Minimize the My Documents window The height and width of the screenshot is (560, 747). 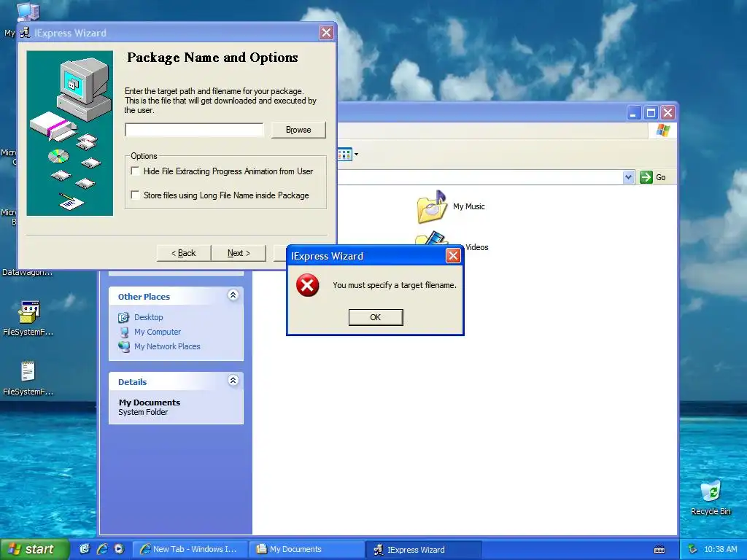(634, 113)
